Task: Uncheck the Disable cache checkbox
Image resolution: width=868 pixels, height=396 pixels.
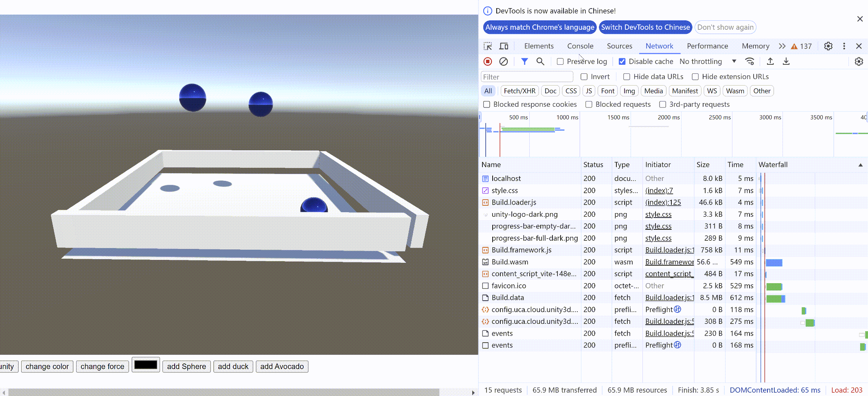Action: click(622, 62)
